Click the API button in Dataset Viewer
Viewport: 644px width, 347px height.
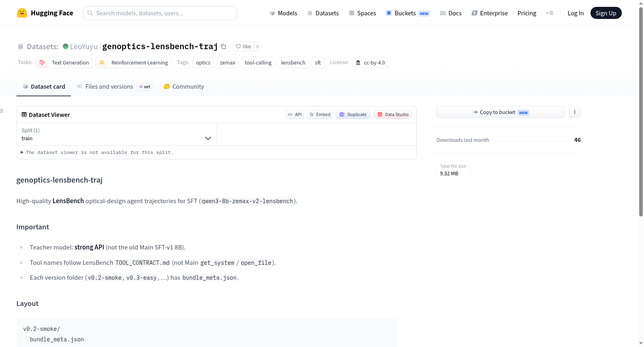295,114
